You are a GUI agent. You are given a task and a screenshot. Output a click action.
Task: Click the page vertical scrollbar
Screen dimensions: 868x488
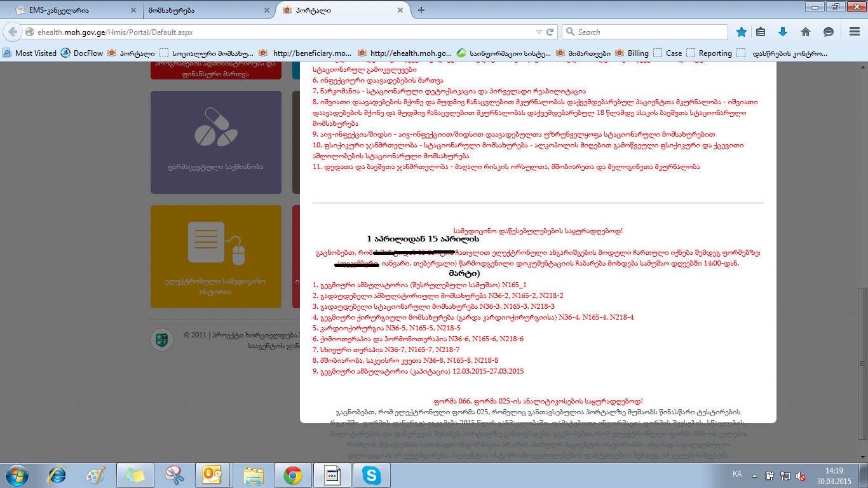click(x=862, y=254)
